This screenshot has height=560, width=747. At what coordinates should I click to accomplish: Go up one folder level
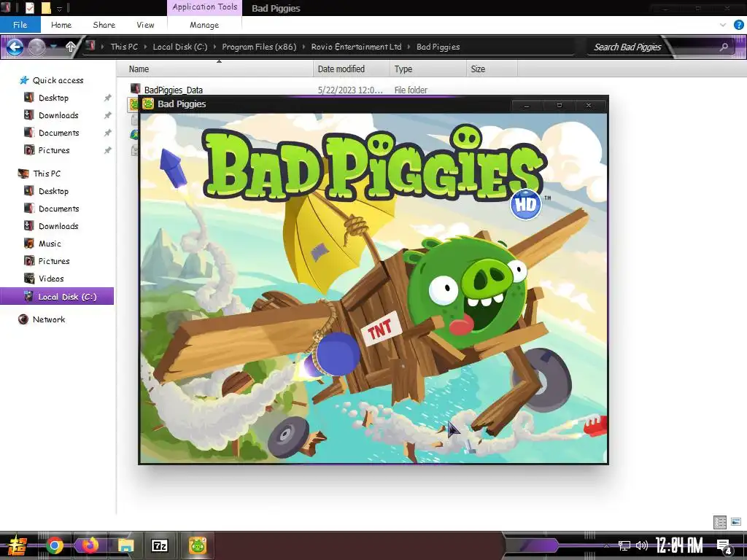(71, 47)
